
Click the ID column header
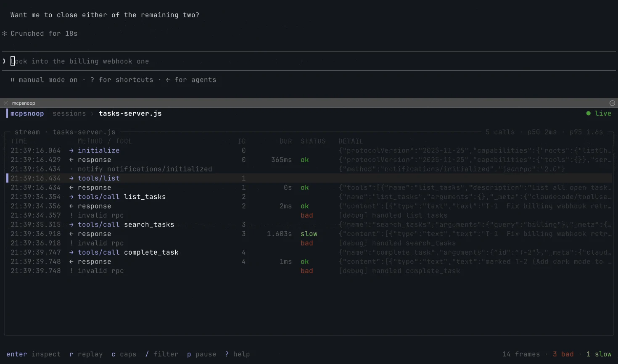point(241,141)
